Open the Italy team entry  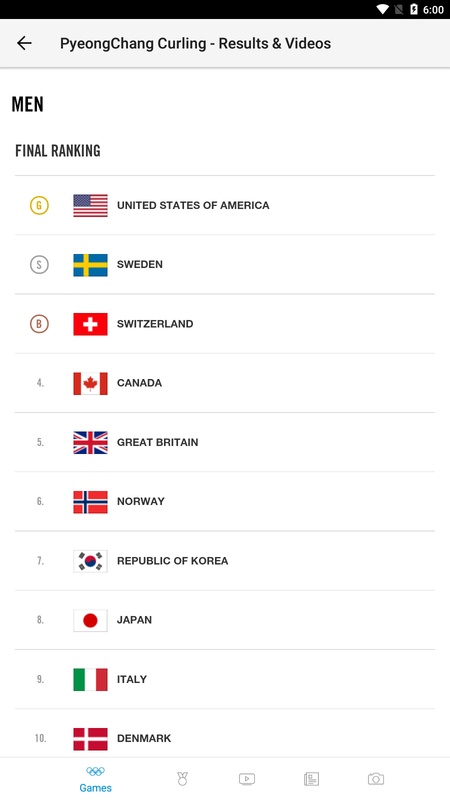tap(225, 679)
